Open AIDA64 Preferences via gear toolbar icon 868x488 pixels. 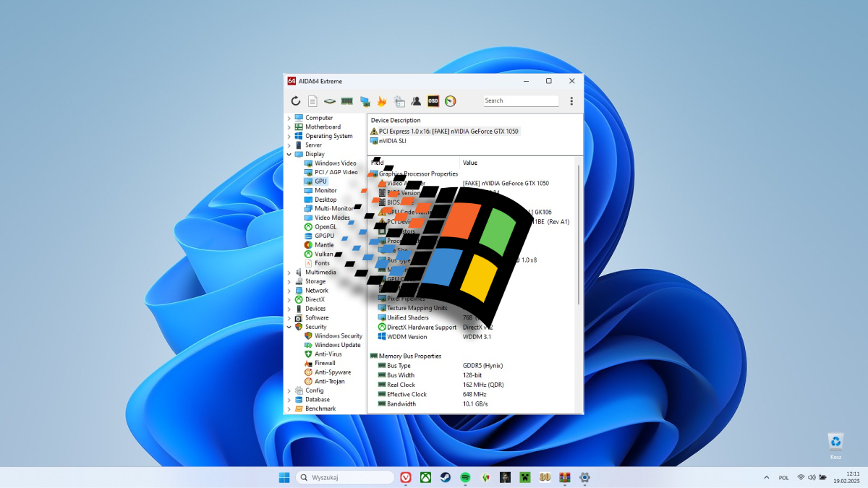click(399, 101)
